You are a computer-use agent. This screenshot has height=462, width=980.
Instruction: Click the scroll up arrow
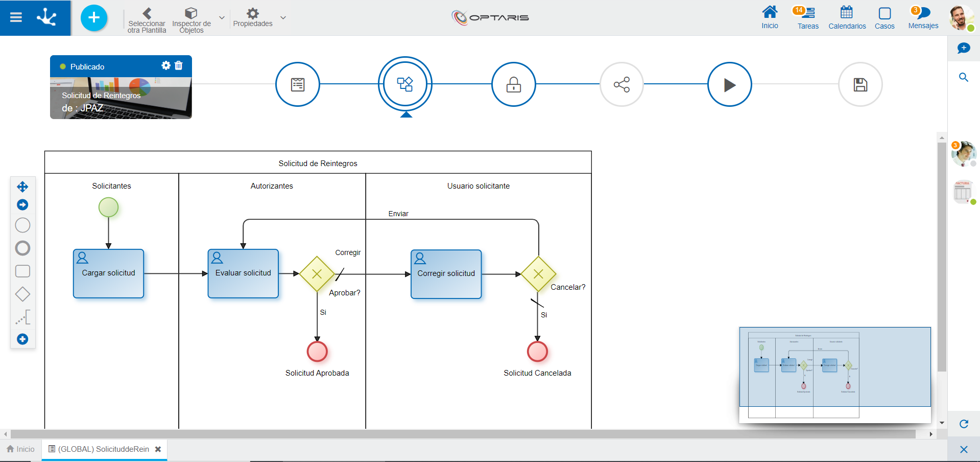tap(942, 137)
